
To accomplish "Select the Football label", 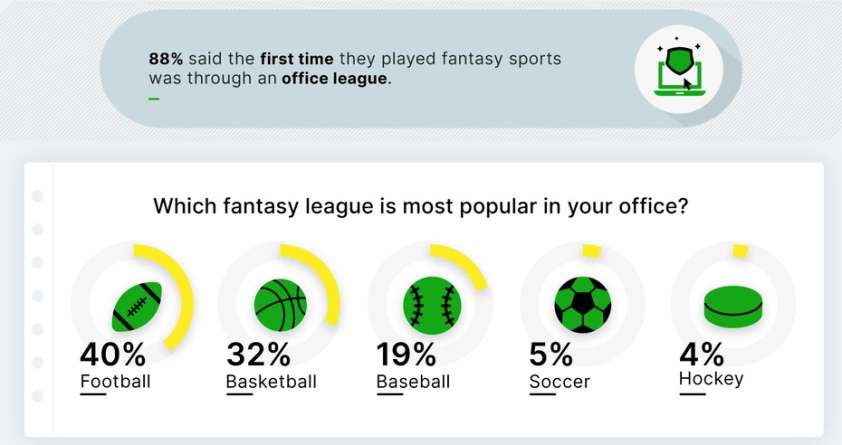I will tap(114, 381).
